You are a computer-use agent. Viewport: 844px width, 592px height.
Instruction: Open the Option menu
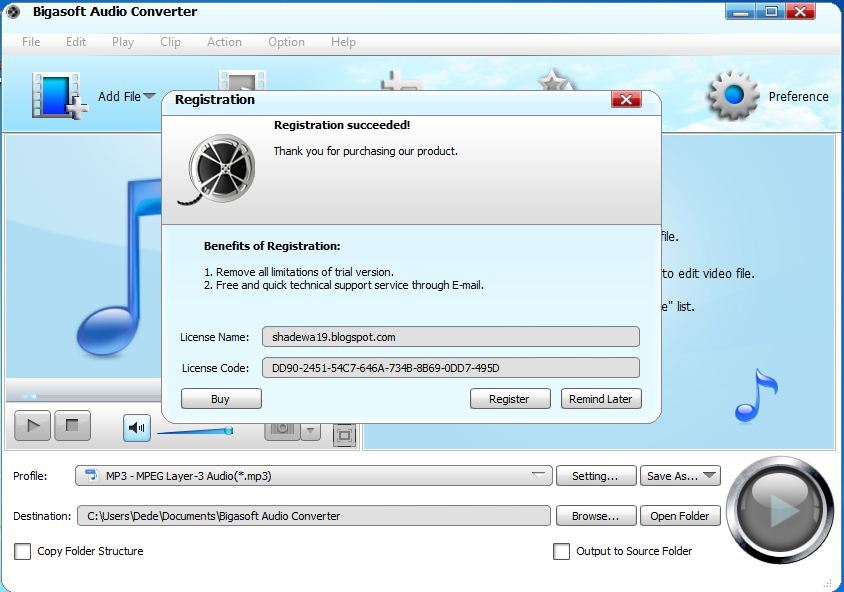click(286, 42)
